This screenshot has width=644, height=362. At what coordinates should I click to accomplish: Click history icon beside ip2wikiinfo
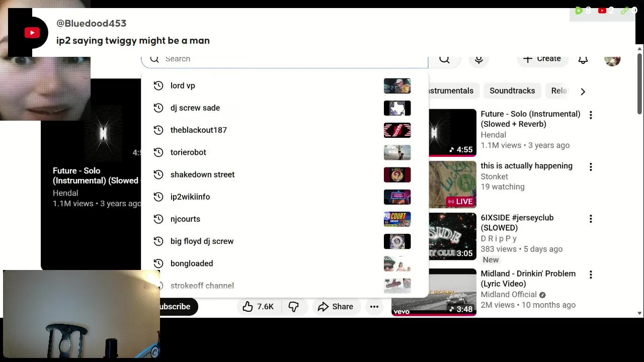[x=158, y=197]
